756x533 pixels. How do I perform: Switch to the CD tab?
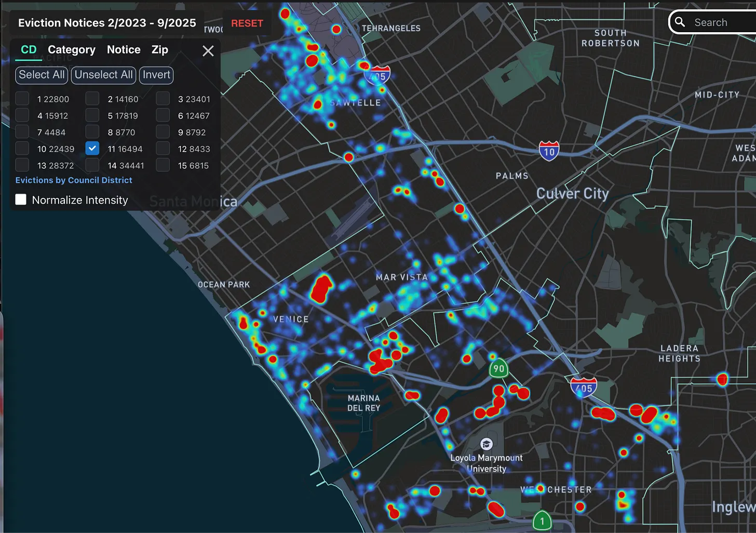[x=29, y=50]
